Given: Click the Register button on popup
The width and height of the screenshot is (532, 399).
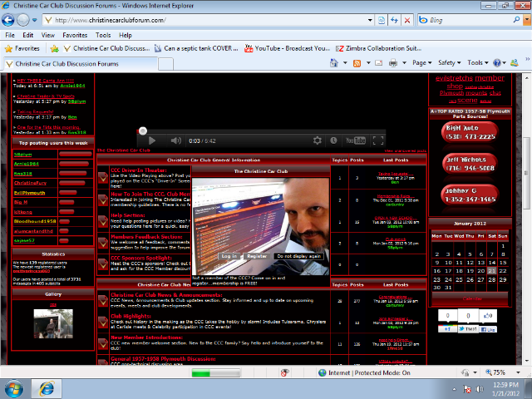Looking at the screenshot, I should point(257,256).
